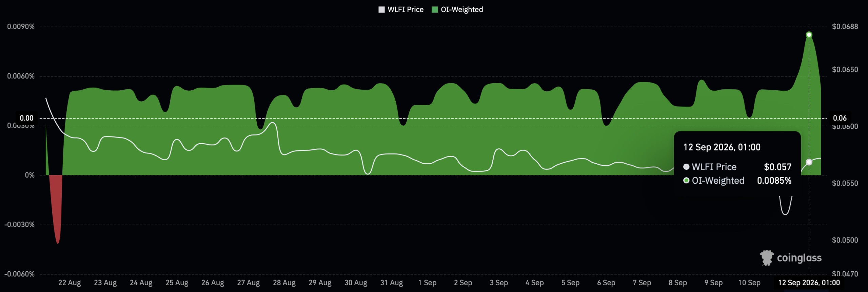This screenshot has height=292, width=868.
Task: Click the 23 Aug x-axis label
Action: (x=105, y=282)
